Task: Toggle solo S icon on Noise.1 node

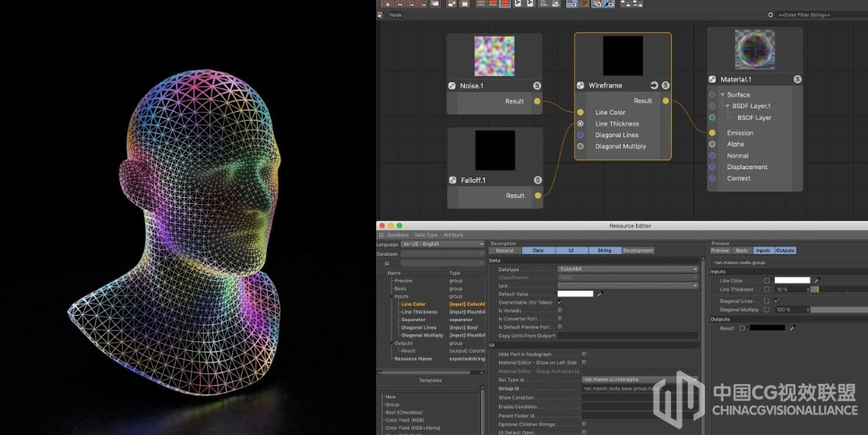Action: click(537, 86)
